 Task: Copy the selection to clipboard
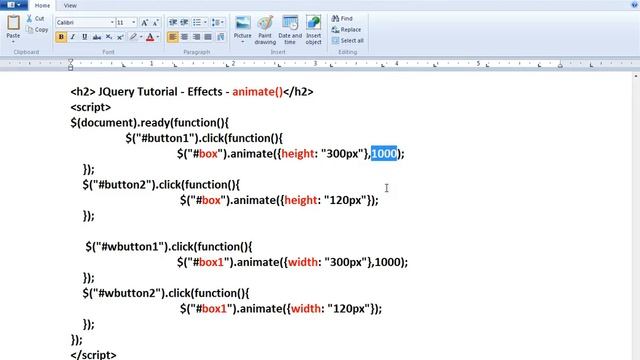(x=37, y=30)
